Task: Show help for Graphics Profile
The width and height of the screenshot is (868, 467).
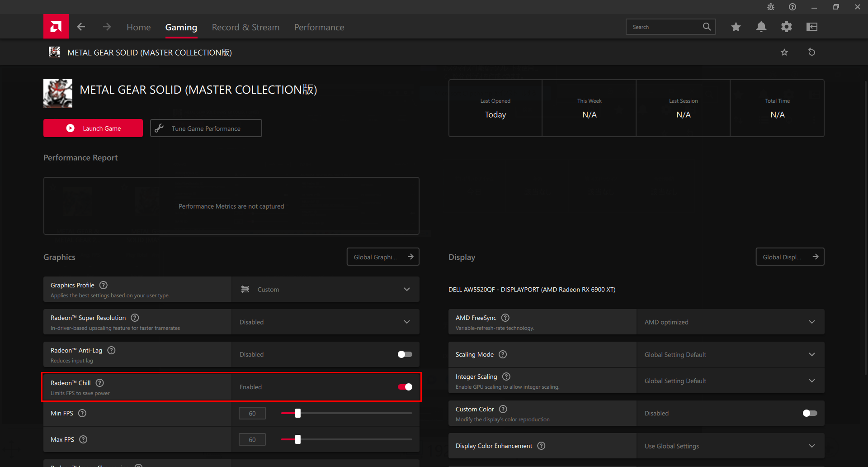Action: pos(104,285)
